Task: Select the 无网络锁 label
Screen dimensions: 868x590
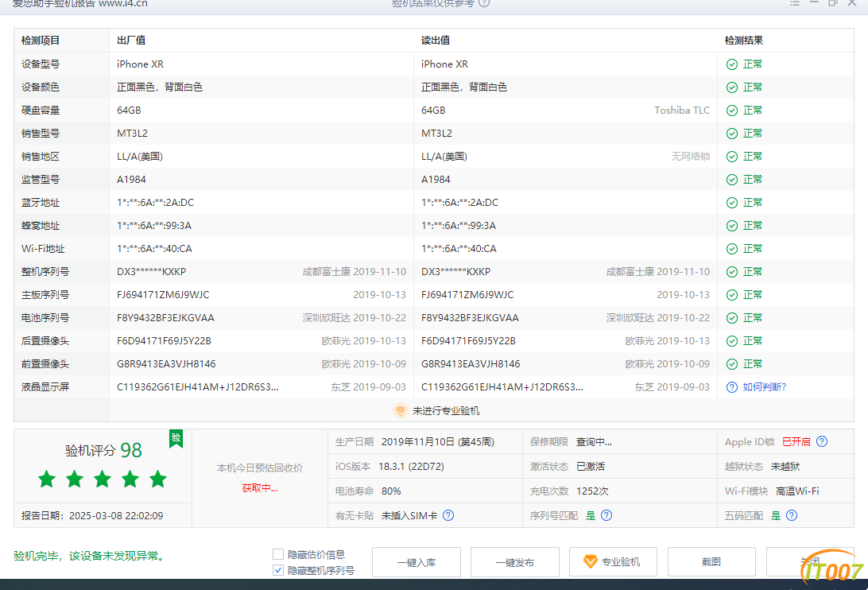Action: click(690, 157)
